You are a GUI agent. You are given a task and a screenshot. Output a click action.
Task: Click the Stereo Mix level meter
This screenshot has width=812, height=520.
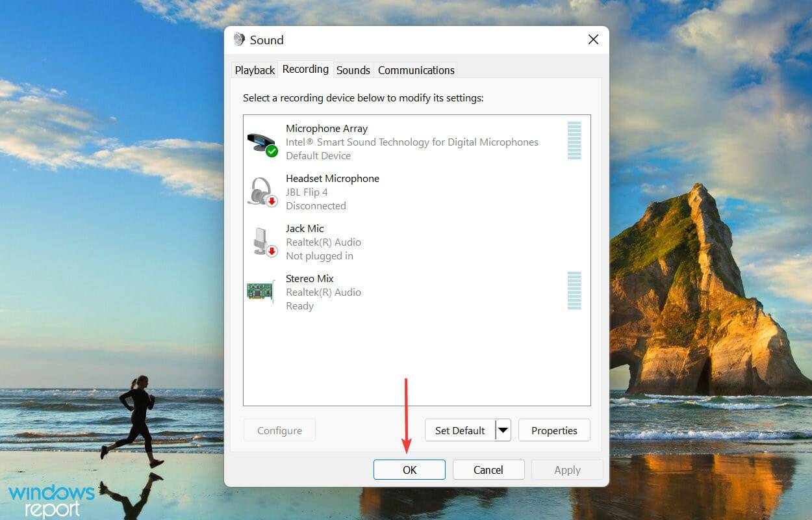tap(574, 291)
